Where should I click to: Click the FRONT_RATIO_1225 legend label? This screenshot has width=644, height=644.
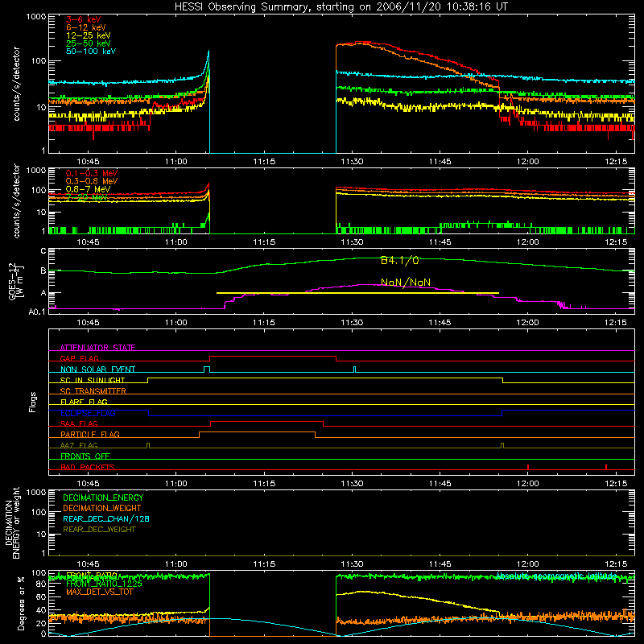point(104,584)
